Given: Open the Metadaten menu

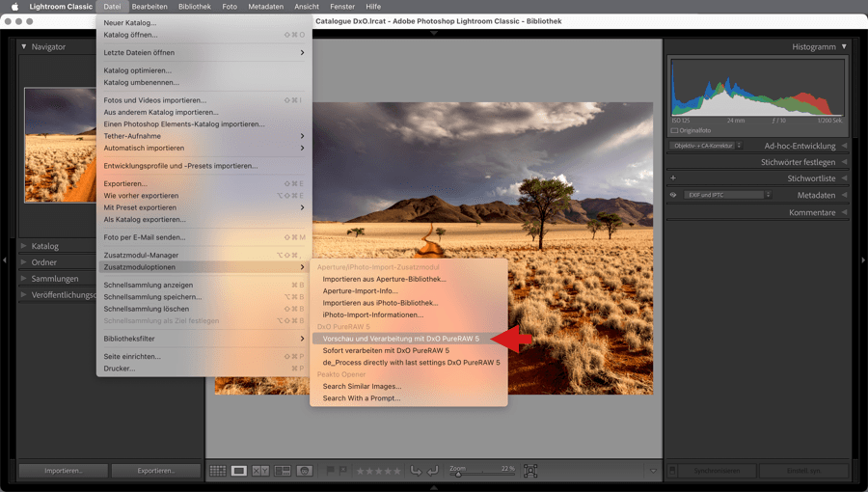Looking at the screenshot, I should [266, 7].
